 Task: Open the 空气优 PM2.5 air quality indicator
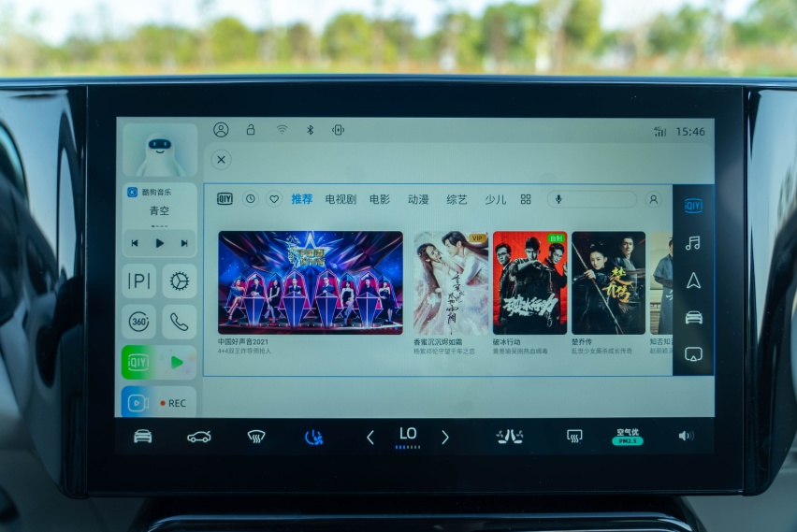(x=628, y=437)
